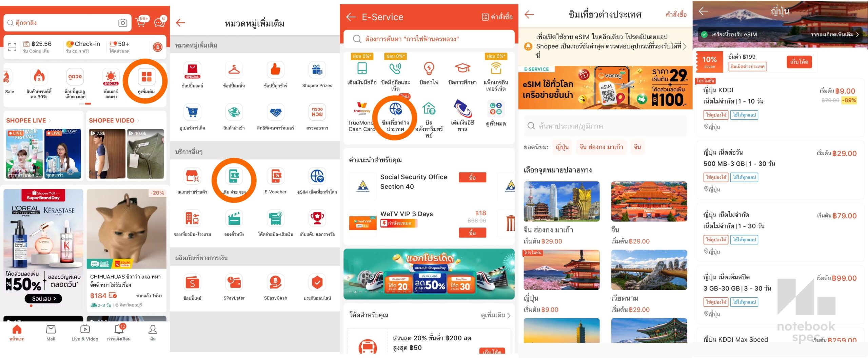Viewport: 868px width, 358px height.
Task: Select the จีน ฮ่องกง มาเก๊า filter chip
Action: (601, 147)
